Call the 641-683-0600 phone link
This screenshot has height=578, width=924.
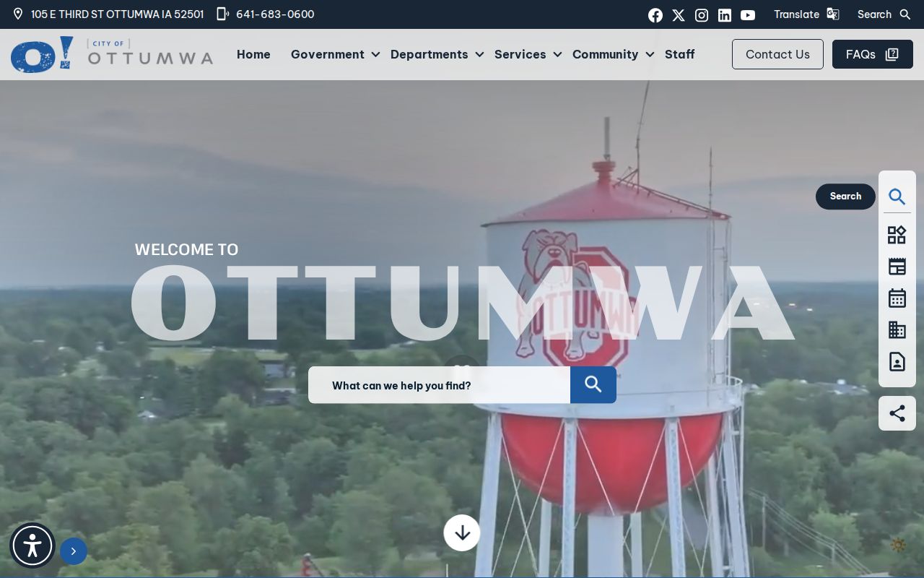click(x=275, y=14)
